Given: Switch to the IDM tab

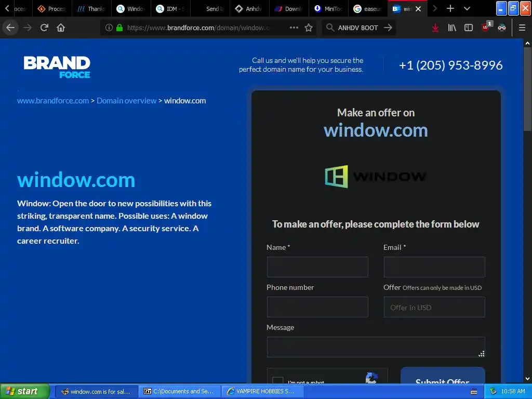Looking at the screenshot, I should [170, 9].
